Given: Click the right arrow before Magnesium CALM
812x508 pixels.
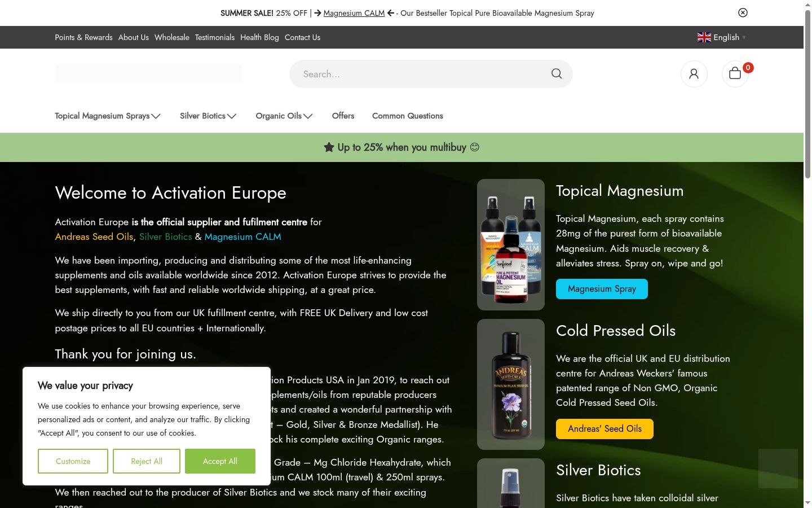Looking at the screenshot, I should 317,13.
